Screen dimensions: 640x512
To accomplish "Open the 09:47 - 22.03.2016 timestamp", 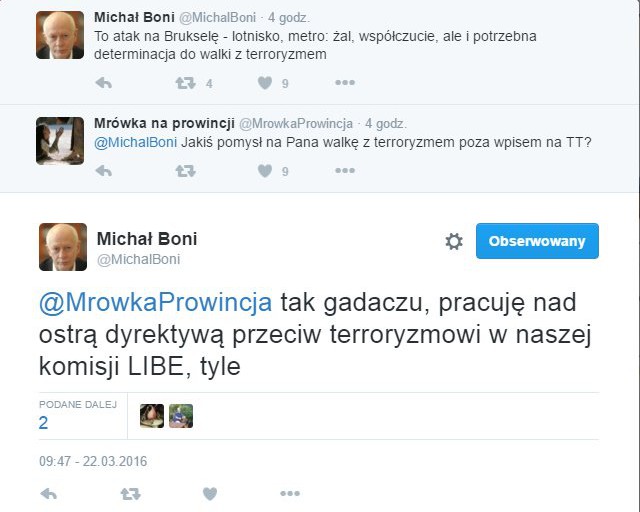I will 93,462.
